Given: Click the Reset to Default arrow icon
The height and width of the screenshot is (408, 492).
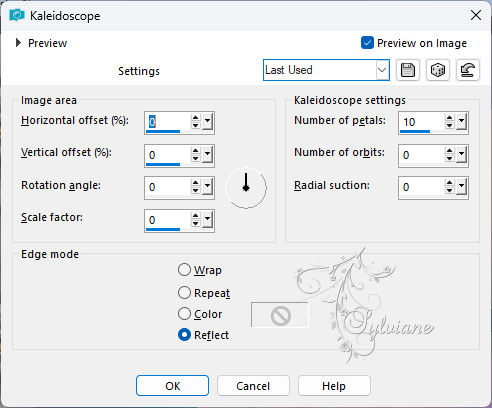Looking at the screenshot, I should (468, 70).
